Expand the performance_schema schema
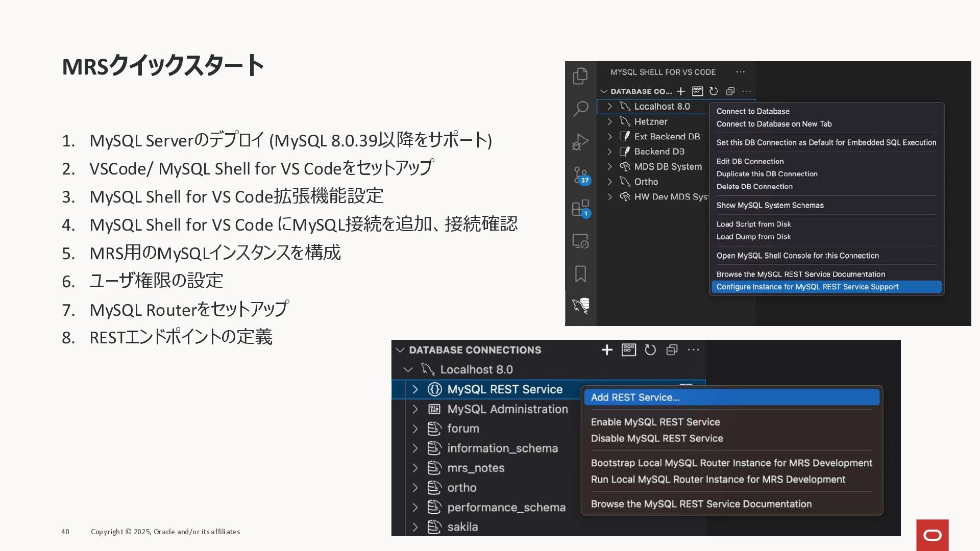Image resolution: width=980 pixels, height=551 pixels. [415, 508]
